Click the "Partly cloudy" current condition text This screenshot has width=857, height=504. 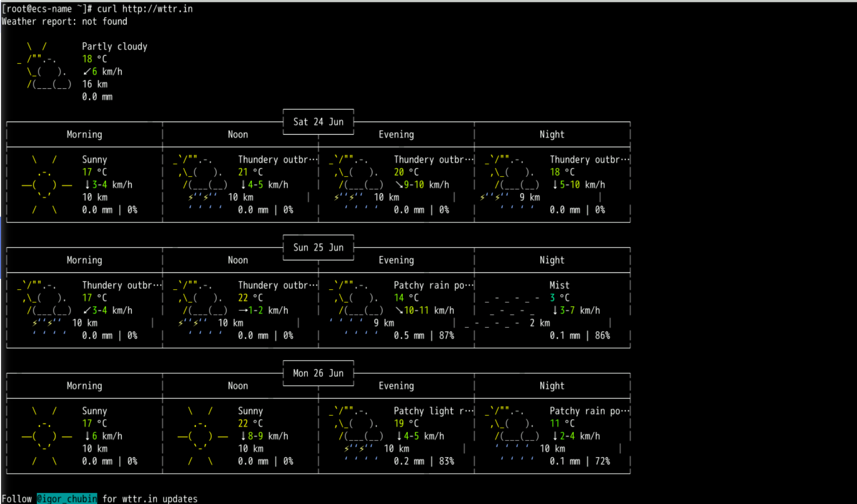[x=115, y=46]
